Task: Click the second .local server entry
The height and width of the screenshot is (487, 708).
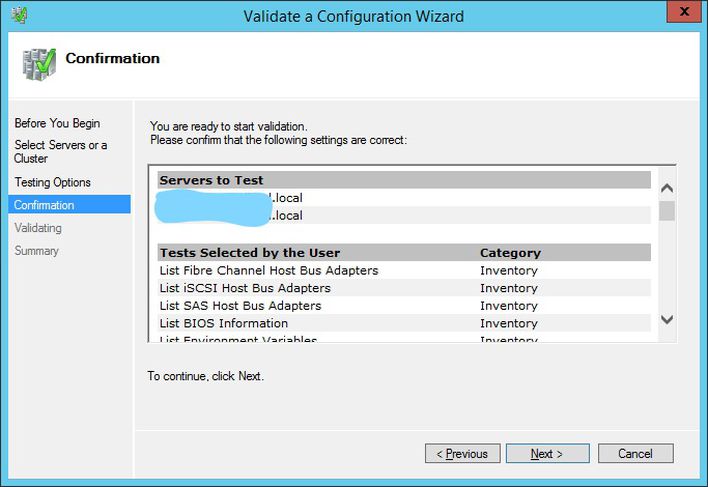Action: coord(404,215)
